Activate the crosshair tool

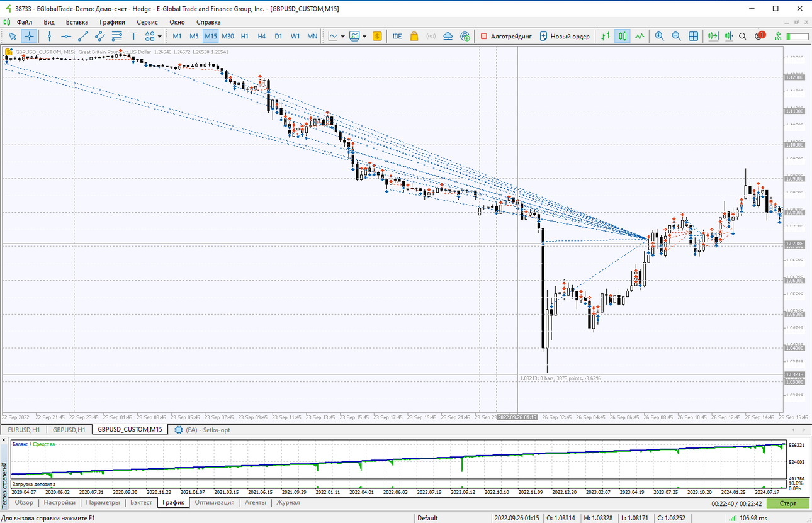(29, 36)
